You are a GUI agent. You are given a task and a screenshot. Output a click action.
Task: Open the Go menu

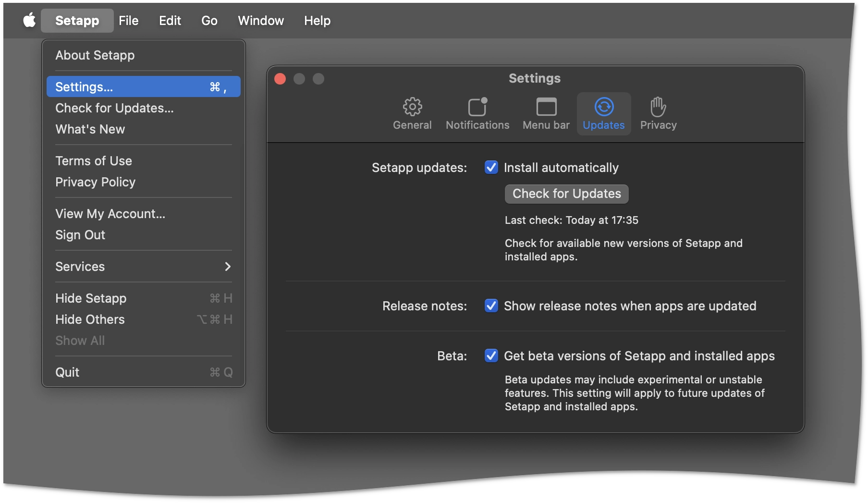209,21
